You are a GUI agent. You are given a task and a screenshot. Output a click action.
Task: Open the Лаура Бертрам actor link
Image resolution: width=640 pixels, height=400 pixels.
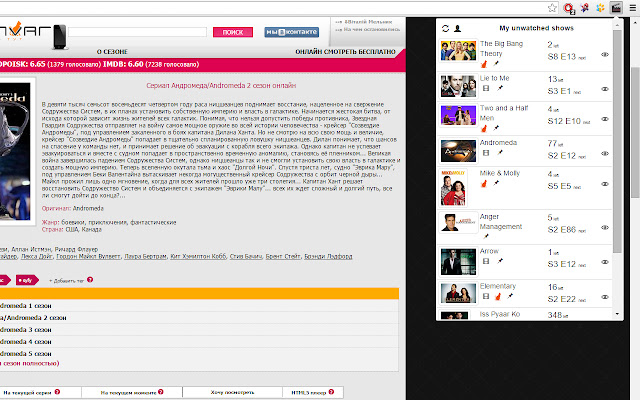point(145,256)
